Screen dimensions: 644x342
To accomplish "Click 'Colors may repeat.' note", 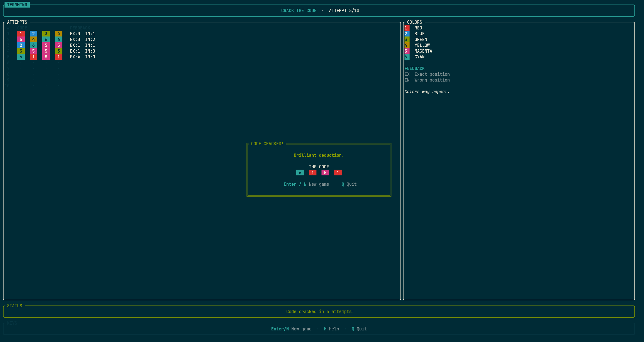I will 427,92.
